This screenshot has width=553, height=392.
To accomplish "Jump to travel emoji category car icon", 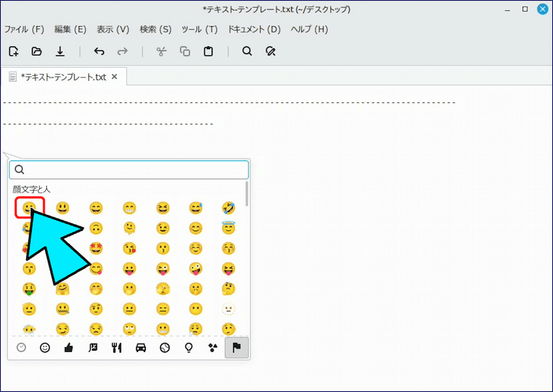I will [140, 348].
